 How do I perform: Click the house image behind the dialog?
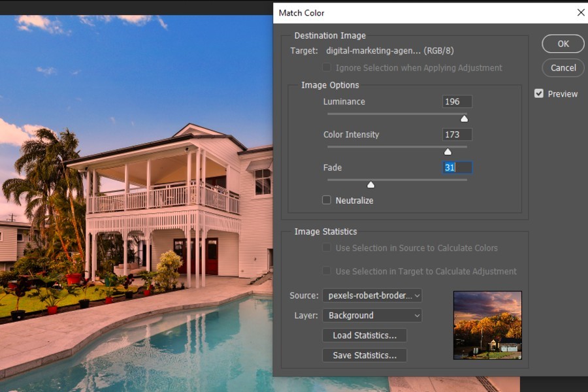pyautogui.click(x=131, y=196)
